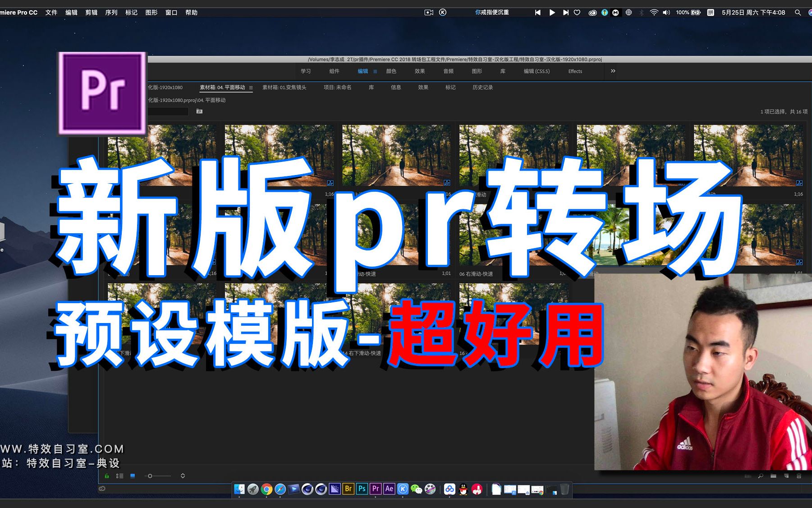The width and height of the screenshot is (812, 508).
Task: Skip to previous track in menu bar
Action: tap(538, 13)
